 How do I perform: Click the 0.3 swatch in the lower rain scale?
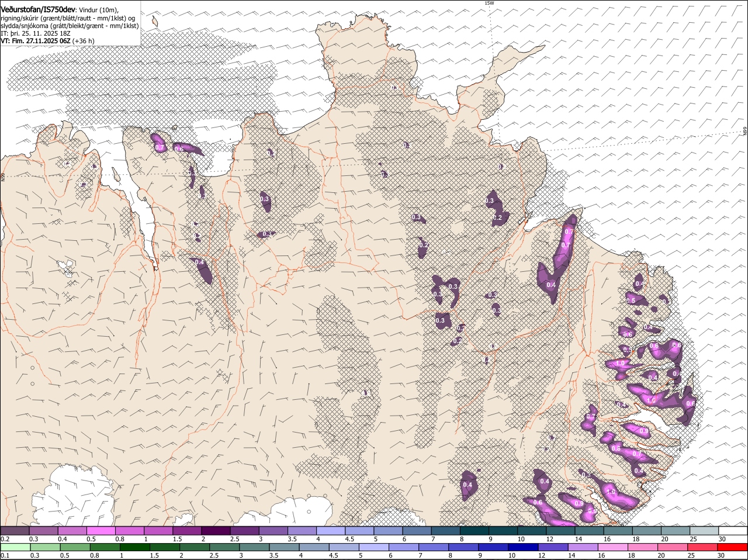tap(46, 548)
